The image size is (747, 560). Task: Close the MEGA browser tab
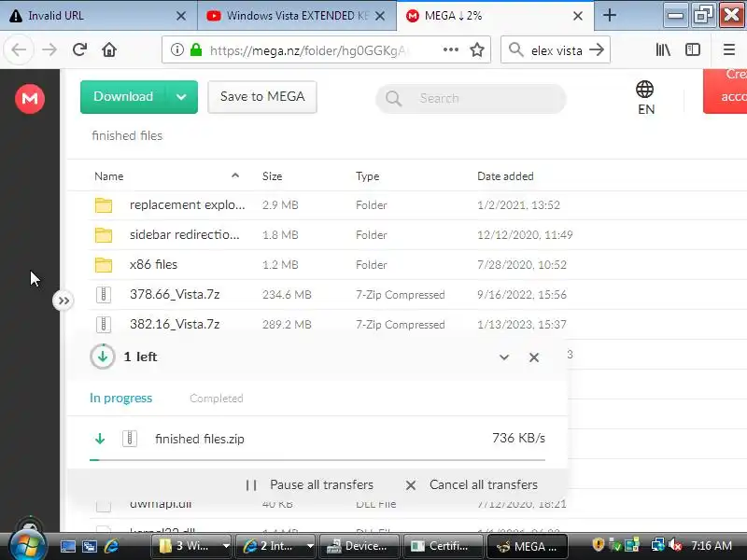tap(578, 16)
